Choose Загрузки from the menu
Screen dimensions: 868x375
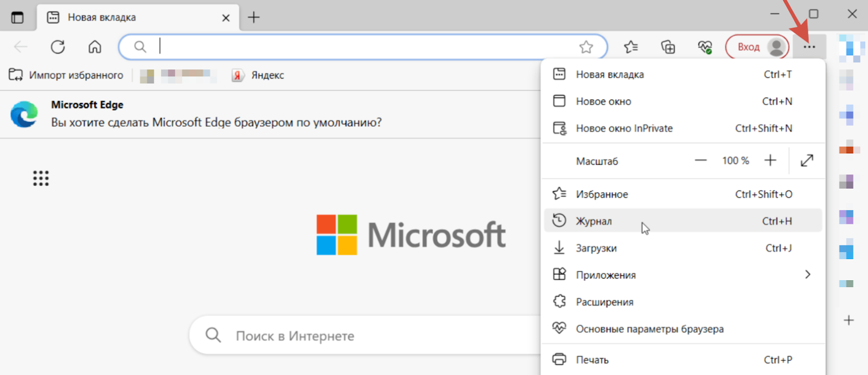pyautogui.click(x=596, y=248)
